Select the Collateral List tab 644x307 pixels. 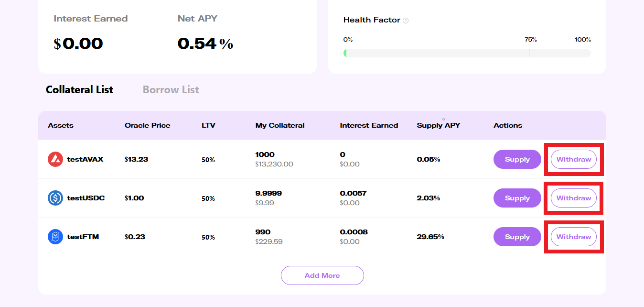point(79,90)
